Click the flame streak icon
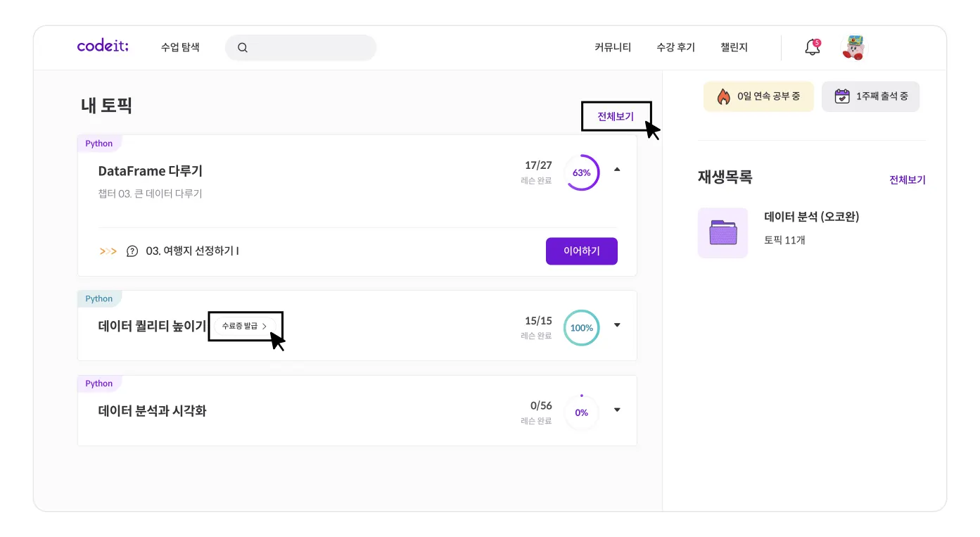The image size is (980, 537). 723,96
